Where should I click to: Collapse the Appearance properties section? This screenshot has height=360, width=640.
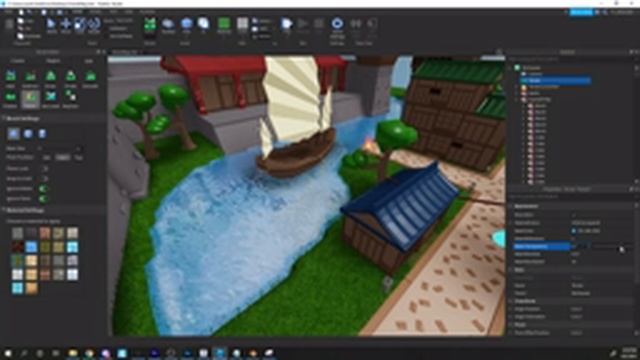(x=511, y=206)
